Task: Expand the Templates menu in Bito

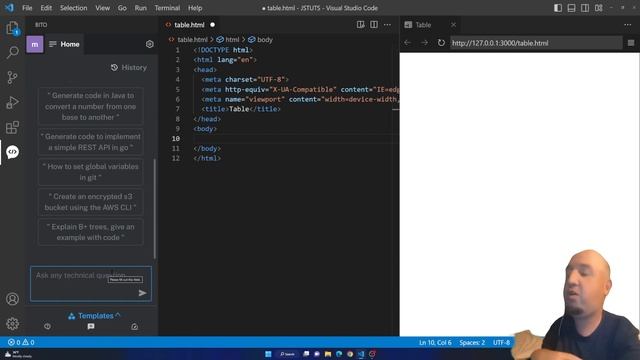Action: tap(94, 316)
